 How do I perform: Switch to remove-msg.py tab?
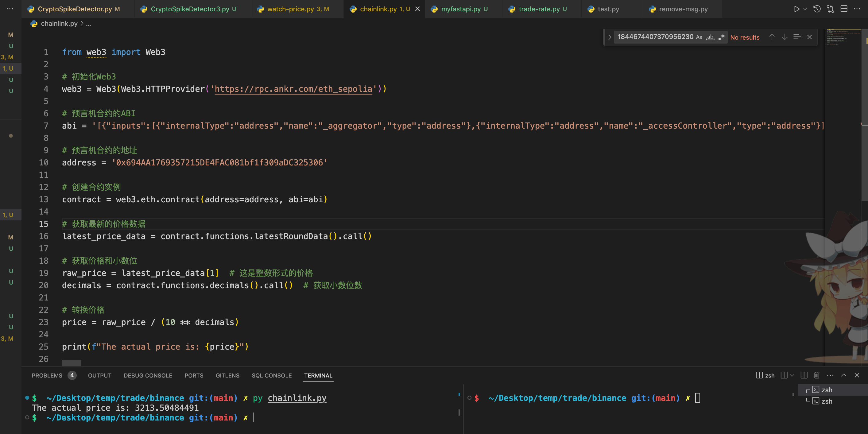[683, 9]
